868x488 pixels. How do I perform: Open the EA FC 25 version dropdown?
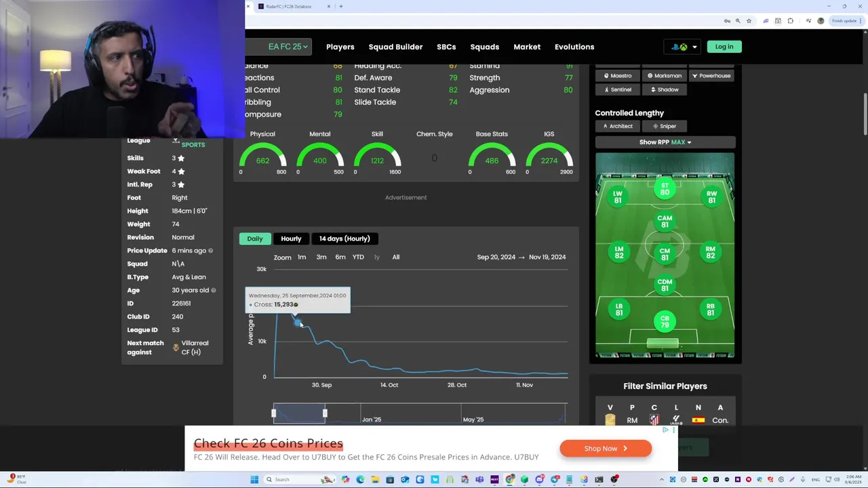click(288, 47)
